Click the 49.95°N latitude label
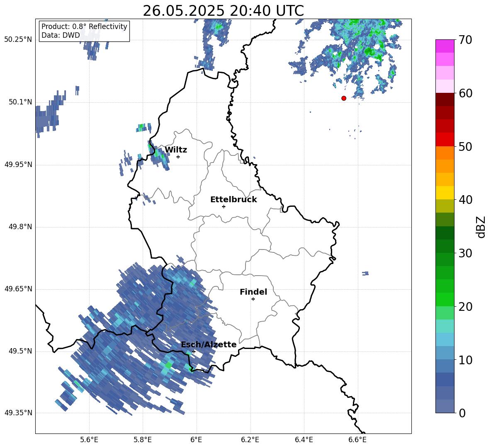 click(18, 165)
